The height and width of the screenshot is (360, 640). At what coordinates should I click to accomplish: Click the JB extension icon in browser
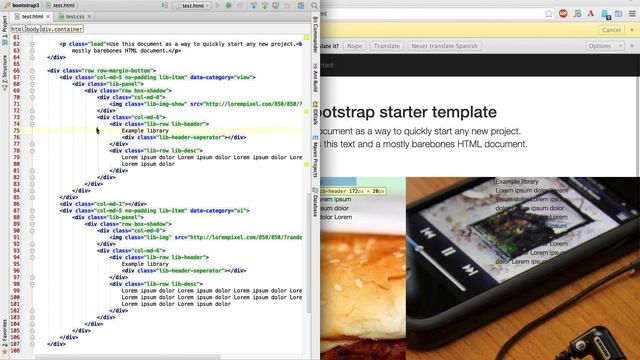point(577,13)
